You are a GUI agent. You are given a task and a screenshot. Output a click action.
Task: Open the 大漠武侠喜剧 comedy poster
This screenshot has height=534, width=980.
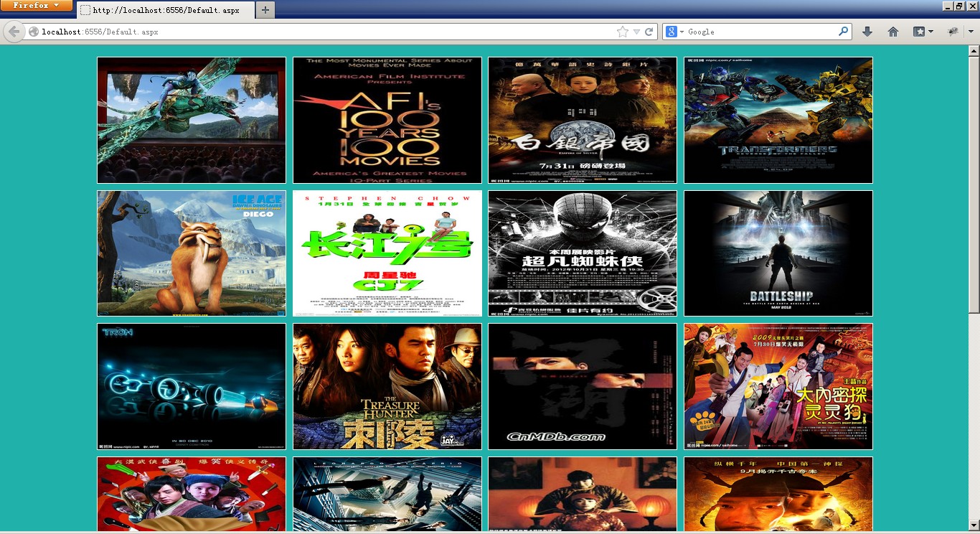pos(192,494)
